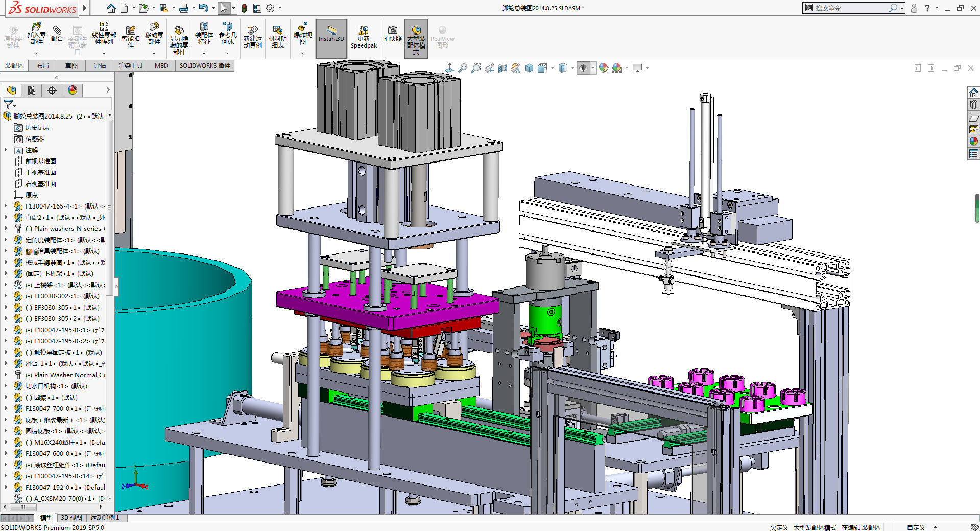Open Design Library in the task pane
The image size is (980, 531).
click(974, 105)
